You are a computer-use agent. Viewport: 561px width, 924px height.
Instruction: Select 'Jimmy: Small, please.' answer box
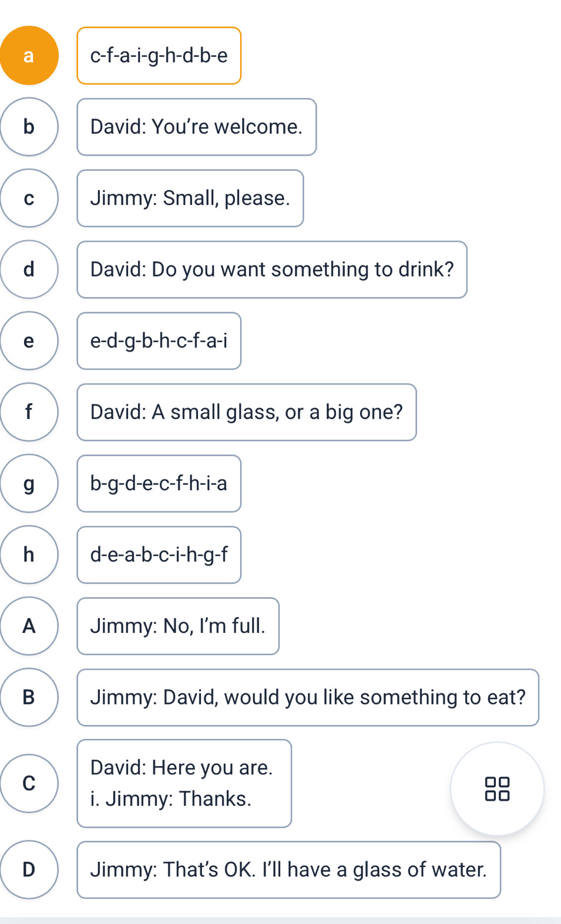click(190, 198)
